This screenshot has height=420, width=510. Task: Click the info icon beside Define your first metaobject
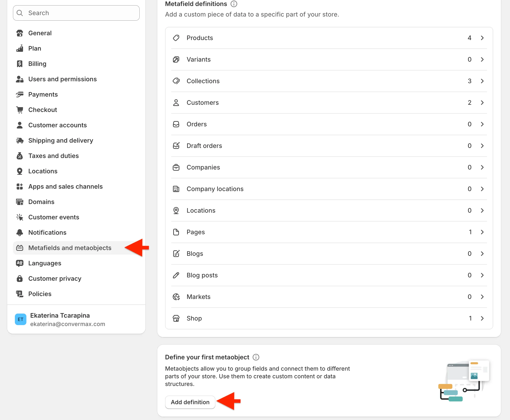[256, 357]
